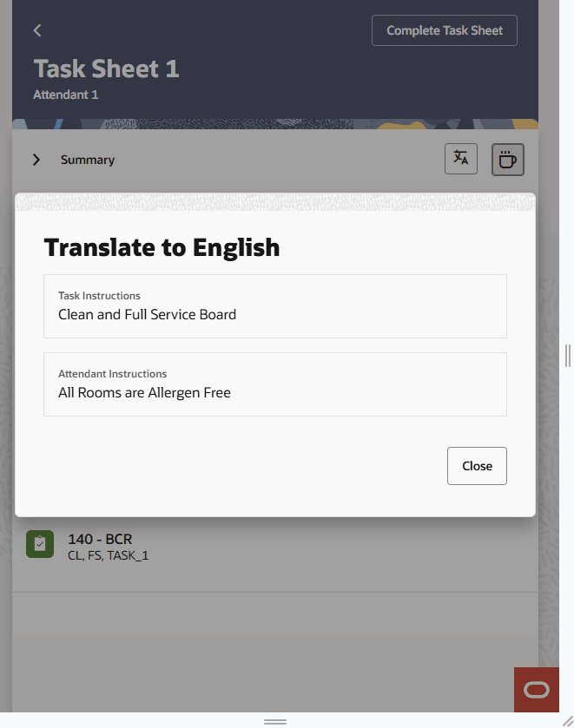Image resolution: width=574 pixels, height=728 pixels.
Task: Click the corner resize grip icon
Action: click(x=568, y=722)
